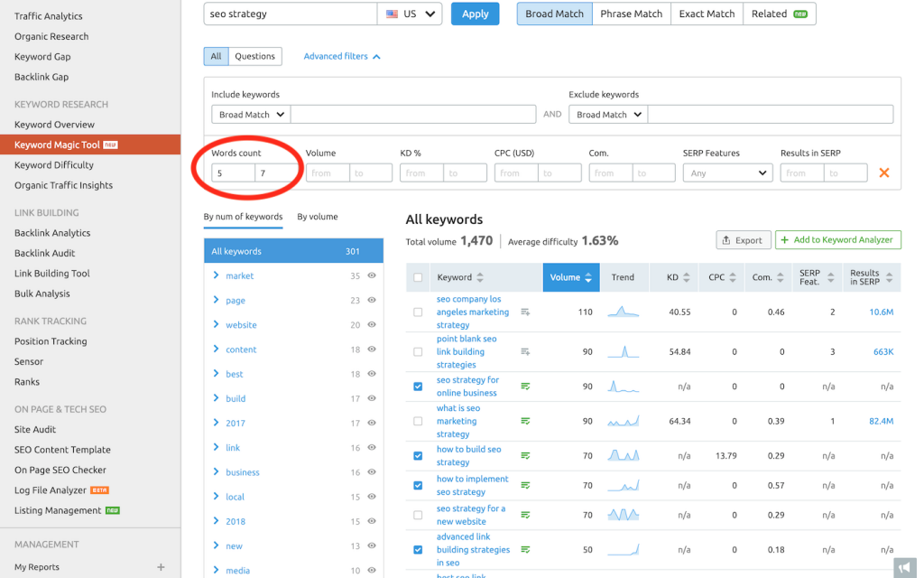Switch to Exact Match tab
Image resolution: width=924 pixels, height=578 pixels.
tap(707, 14)
